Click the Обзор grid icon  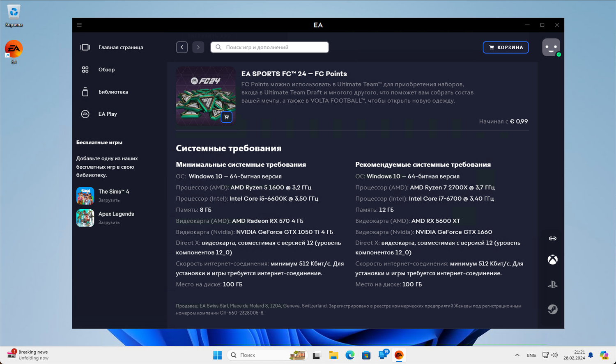(x=85, y=70)
